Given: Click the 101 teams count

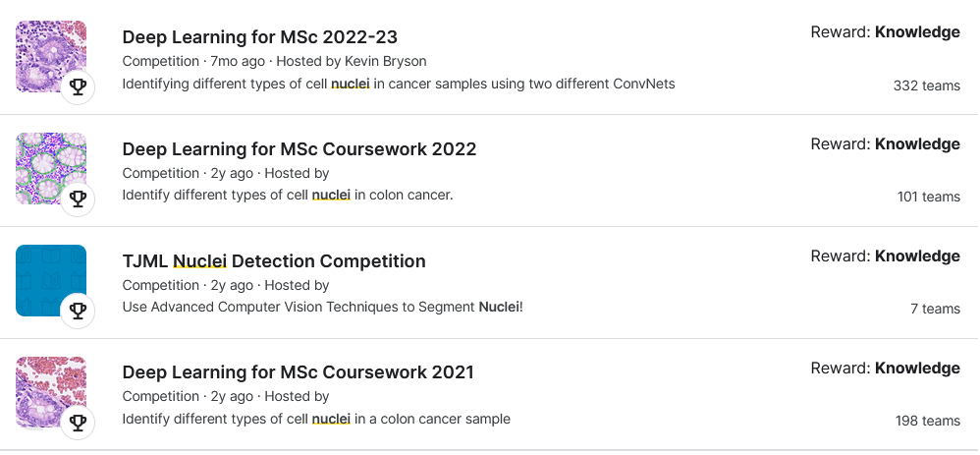Looking at the screenshot, I should 929,198.
